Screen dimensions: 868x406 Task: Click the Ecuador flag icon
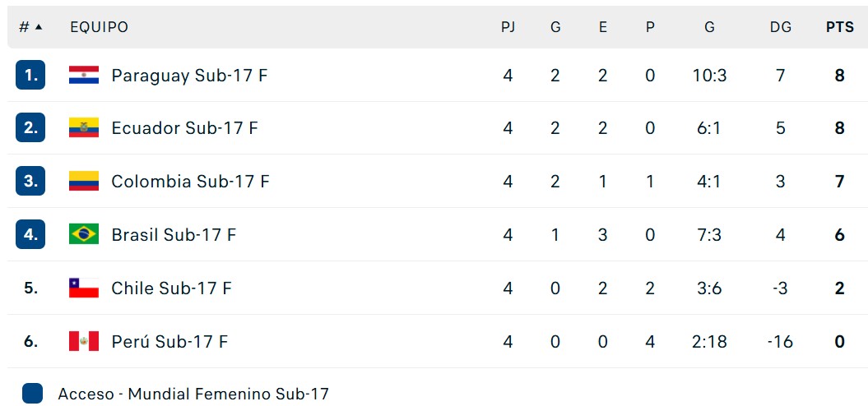click(x=84, y=128)
